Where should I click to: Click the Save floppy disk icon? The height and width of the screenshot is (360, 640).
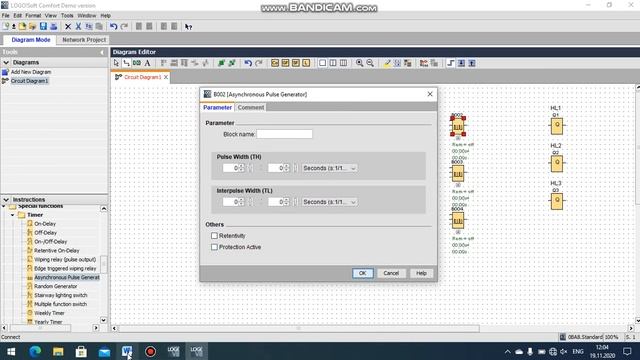pos(43,27)
